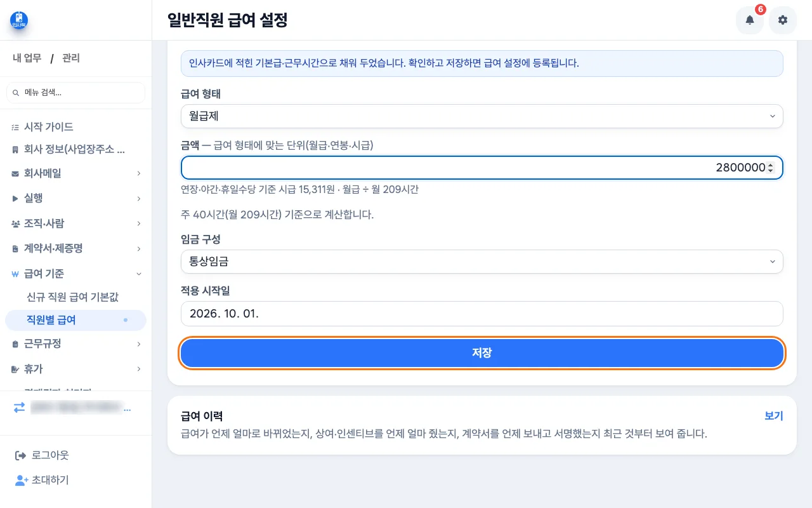This screenshot has width=812, height=508.
Task: Click the 회사 정보 building icon
Action: pos(15,150)
